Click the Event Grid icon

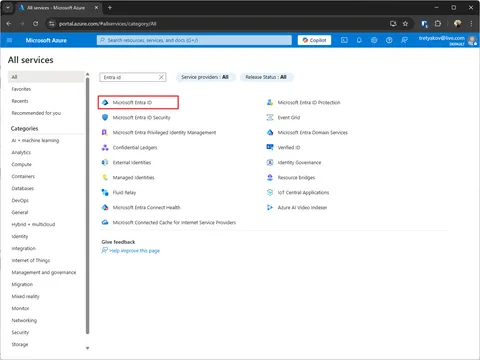coord(270,117)
